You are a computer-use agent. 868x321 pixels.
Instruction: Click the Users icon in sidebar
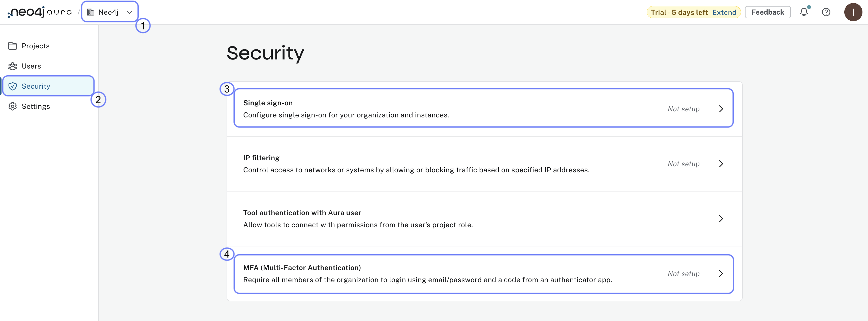coord(12,66)
